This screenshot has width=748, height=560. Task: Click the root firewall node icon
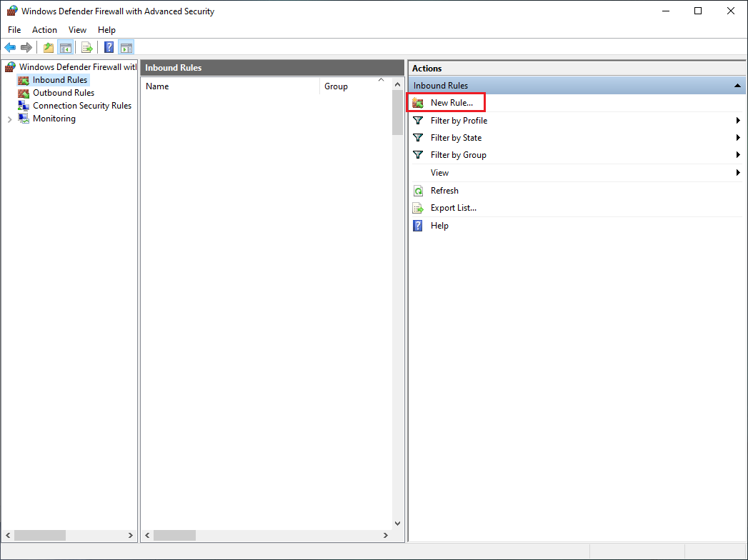tap(10, 67)
